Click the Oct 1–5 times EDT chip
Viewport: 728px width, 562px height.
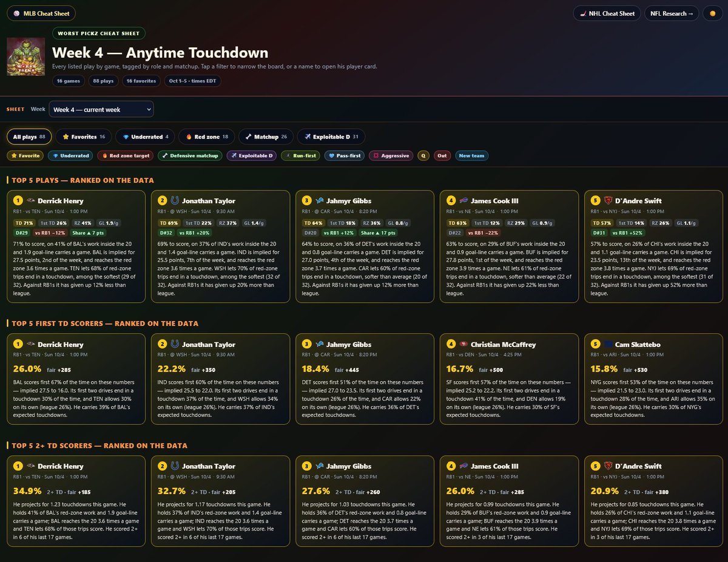coord(192,81)
